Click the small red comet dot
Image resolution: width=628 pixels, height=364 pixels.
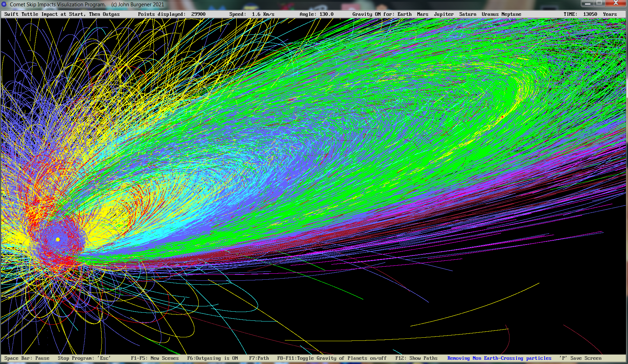coord(502,117)
